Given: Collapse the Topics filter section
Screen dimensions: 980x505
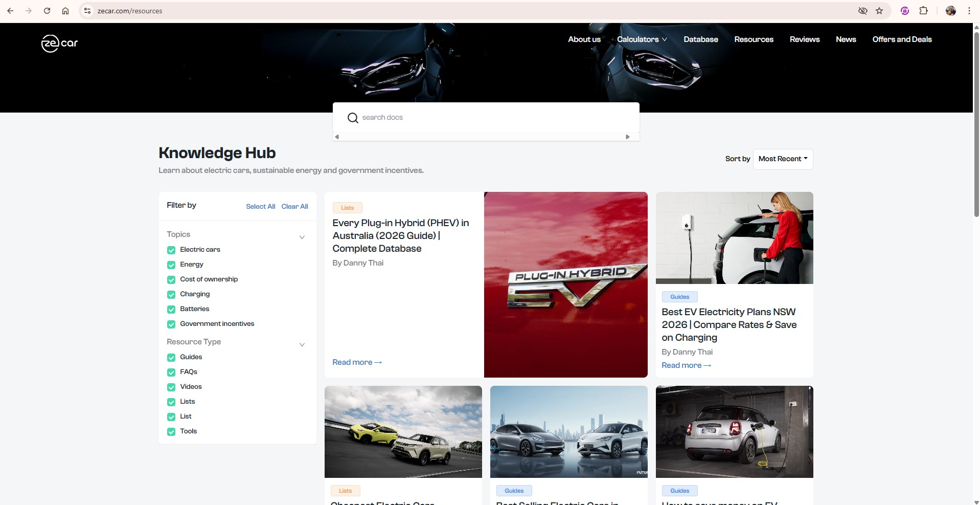Looking at the screenshot, I should click(302, 237).
